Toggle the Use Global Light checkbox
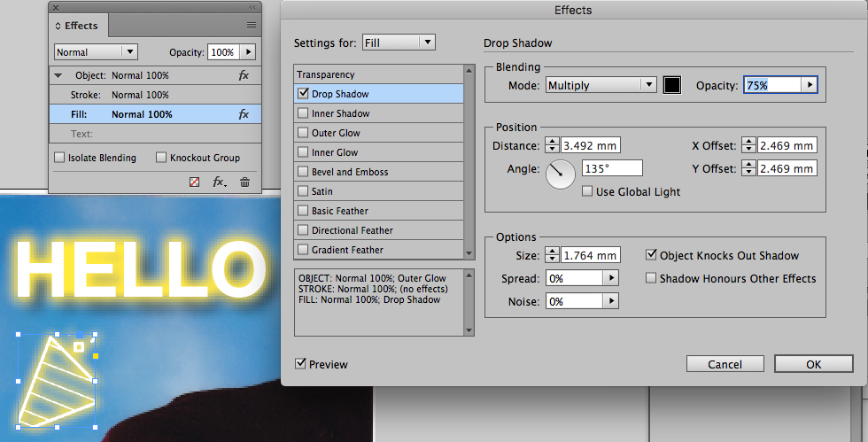This screenshot has width=868, height=442. click(x=587, y=191)
